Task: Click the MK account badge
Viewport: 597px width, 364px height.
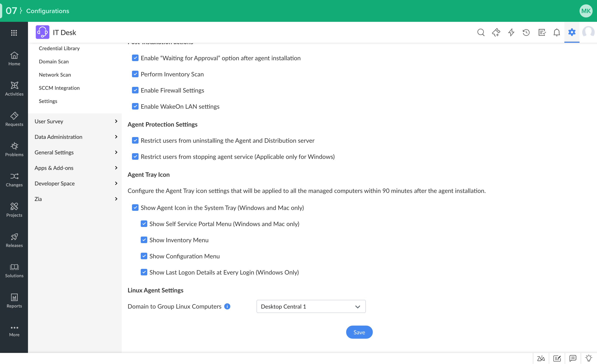Action: (586, 11)
